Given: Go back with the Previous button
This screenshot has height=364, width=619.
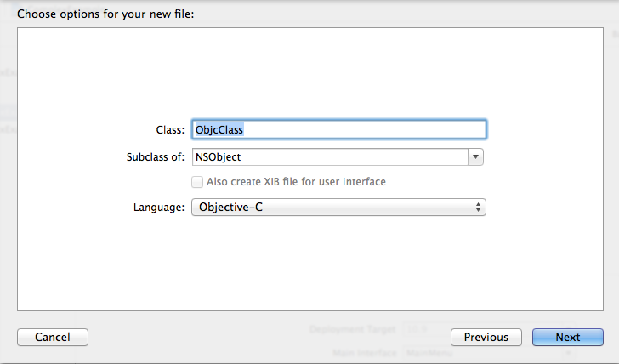Looking at the screenshot, I should point(486,338).
